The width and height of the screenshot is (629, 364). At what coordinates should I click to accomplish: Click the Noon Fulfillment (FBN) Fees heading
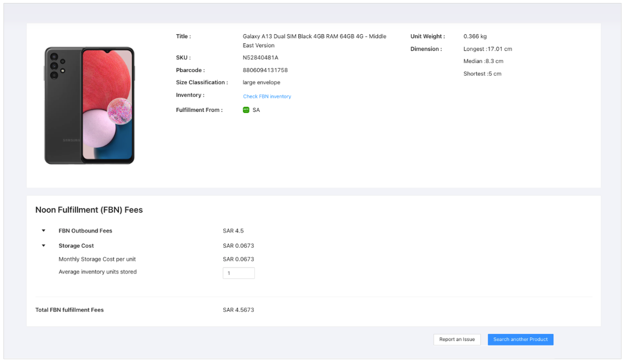(89, 210)
